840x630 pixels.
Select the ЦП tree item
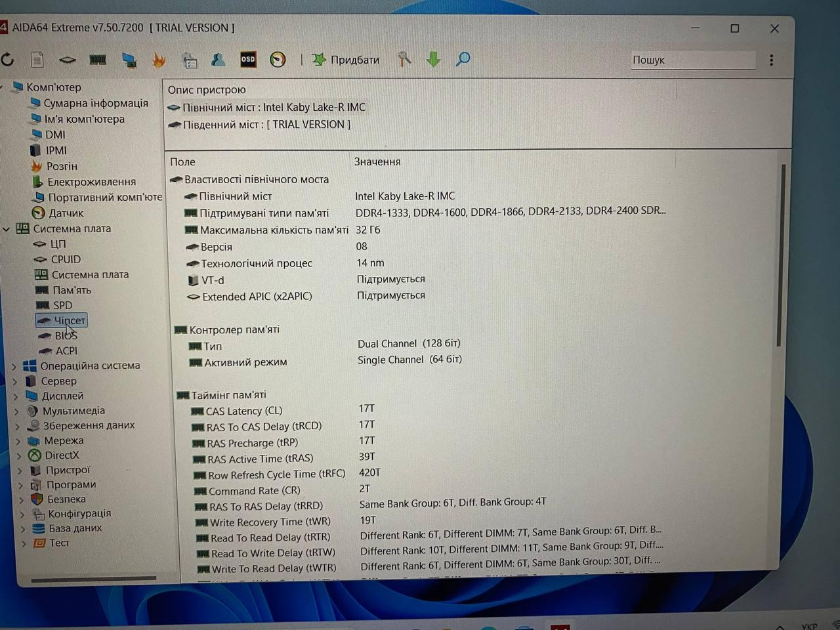pos(58,243)
